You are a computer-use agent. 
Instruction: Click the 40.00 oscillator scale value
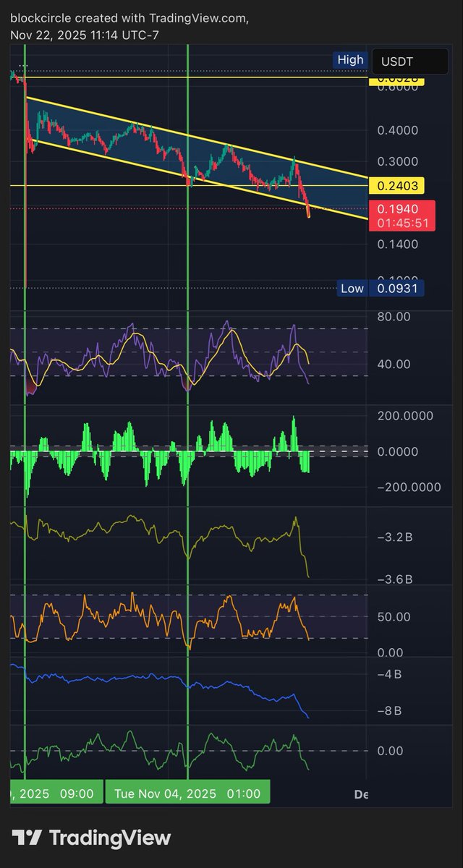coord(394,365)
